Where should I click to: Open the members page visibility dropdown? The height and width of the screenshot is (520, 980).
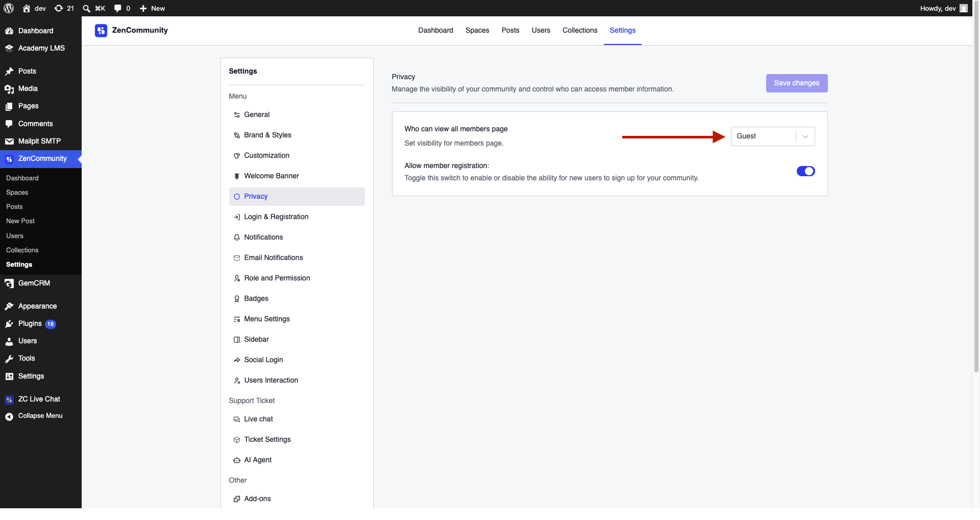point(773,136)
